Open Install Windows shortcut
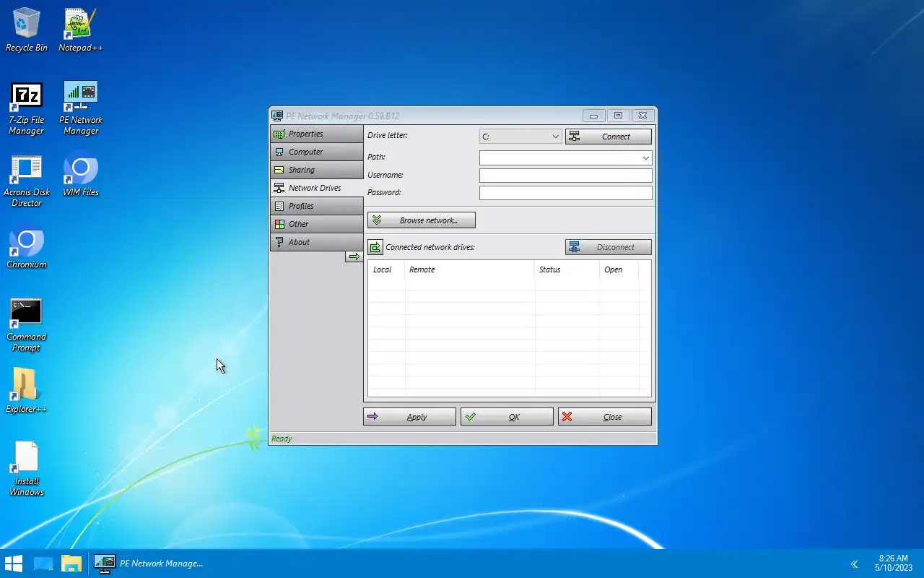 27,469
